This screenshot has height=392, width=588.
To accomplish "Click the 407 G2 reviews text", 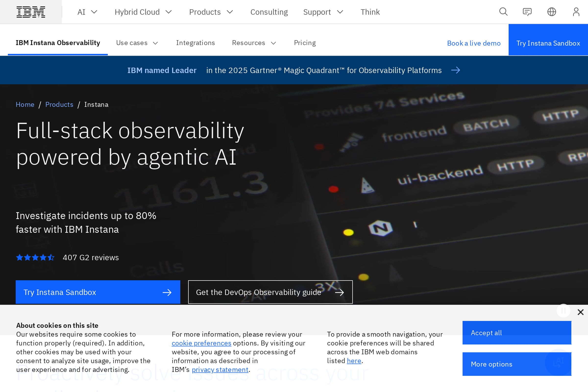I will pos(91,257).
